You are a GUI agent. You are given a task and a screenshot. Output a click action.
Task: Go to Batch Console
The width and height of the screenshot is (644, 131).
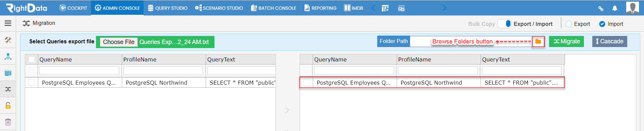click(274, 8)
